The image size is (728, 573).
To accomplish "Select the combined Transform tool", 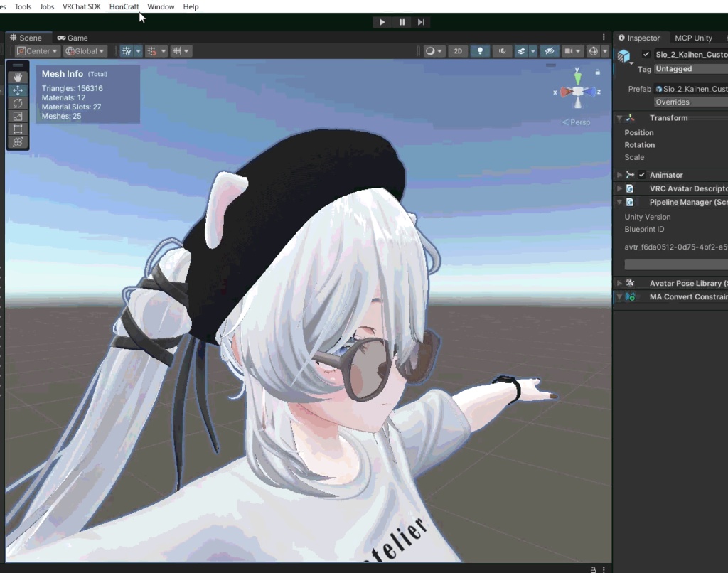I will (18, 142).
